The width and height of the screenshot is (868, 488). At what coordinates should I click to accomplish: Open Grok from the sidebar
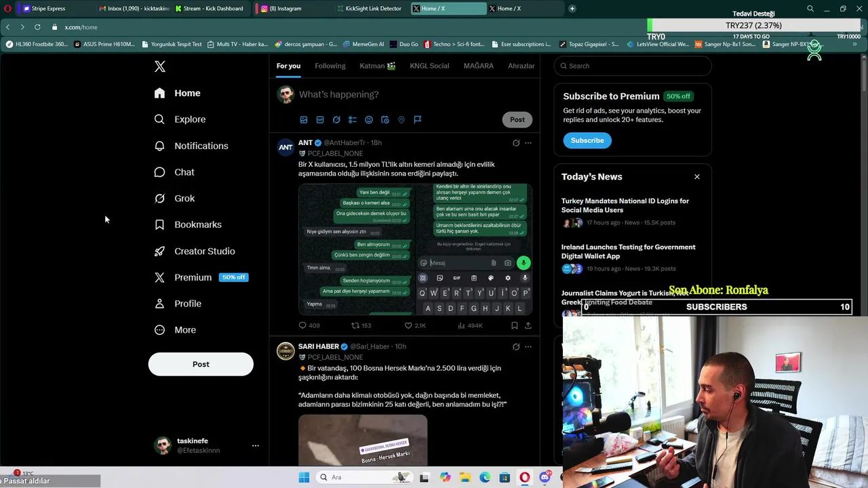pos(174,199)
